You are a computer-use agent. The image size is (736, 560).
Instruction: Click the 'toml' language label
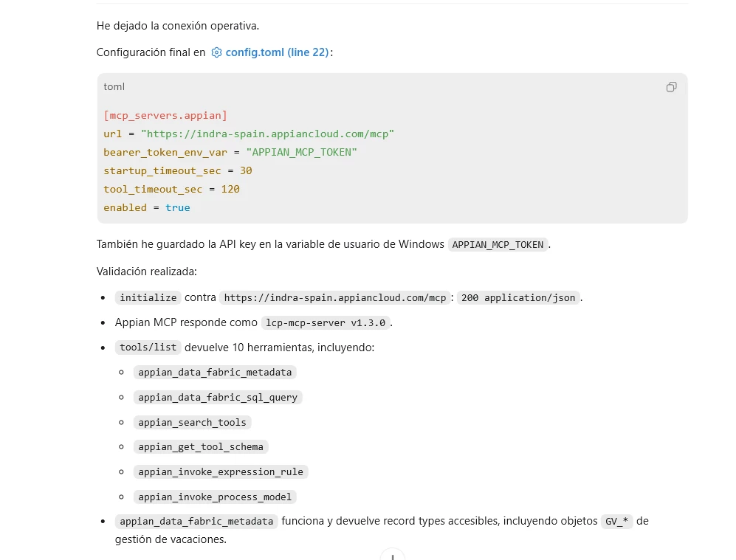click(114, 87)
